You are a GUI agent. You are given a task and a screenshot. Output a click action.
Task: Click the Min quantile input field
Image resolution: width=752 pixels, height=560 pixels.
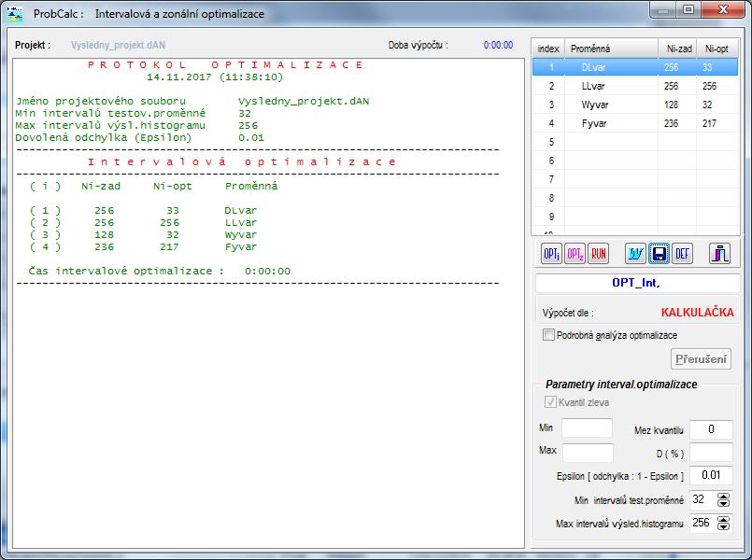(x=587, y=427)
